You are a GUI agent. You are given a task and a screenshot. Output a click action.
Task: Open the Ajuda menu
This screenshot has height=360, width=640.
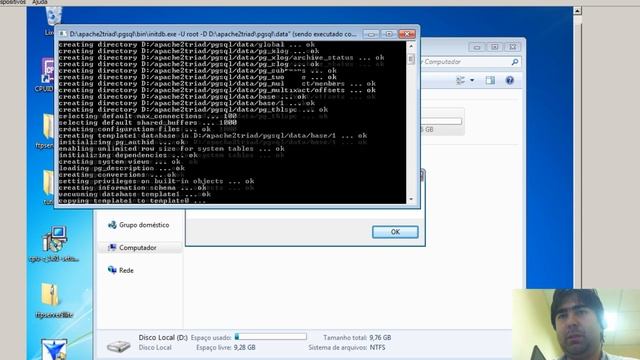40,2
